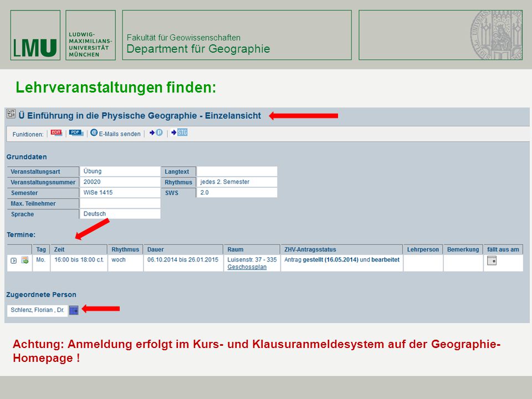The width and height of the screenshot is (532, 399).
Task: Select the Veranstaltungsnummer value 20020
Action: coord(92,182)
